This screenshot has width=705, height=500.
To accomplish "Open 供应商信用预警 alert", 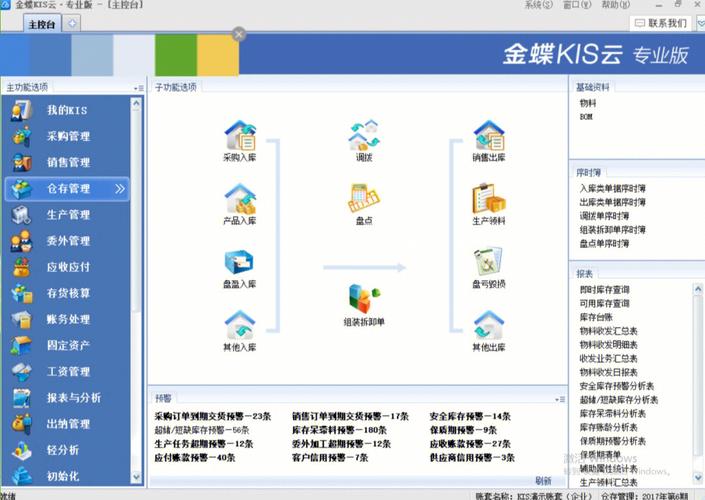I will (472, 458).
